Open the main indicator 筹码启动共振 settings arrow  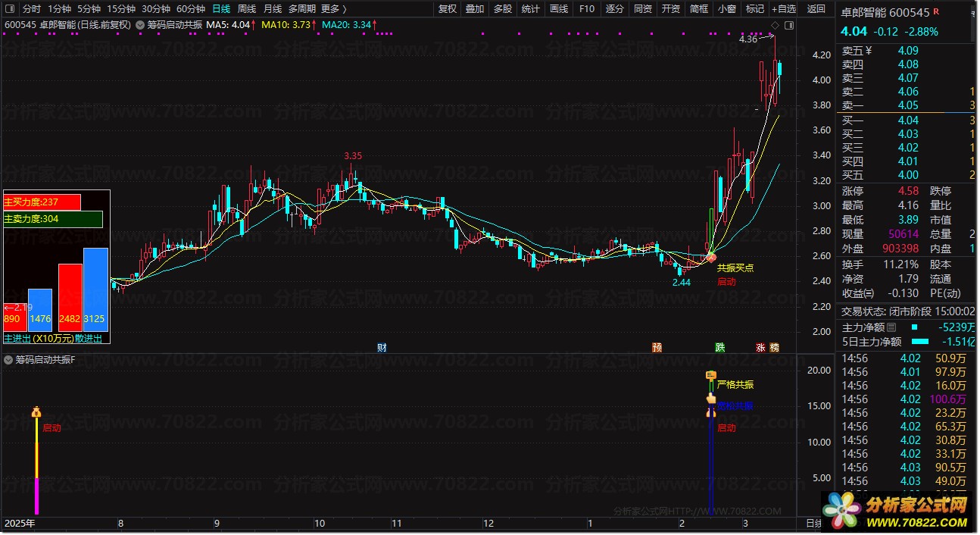(141, 25)
